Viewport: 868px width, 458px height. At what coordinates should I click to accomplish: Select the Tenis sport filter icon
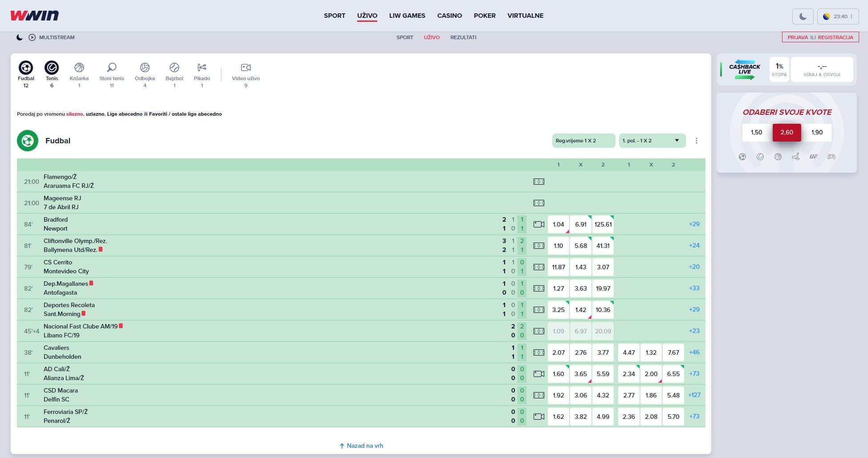(x=52, y=68)
